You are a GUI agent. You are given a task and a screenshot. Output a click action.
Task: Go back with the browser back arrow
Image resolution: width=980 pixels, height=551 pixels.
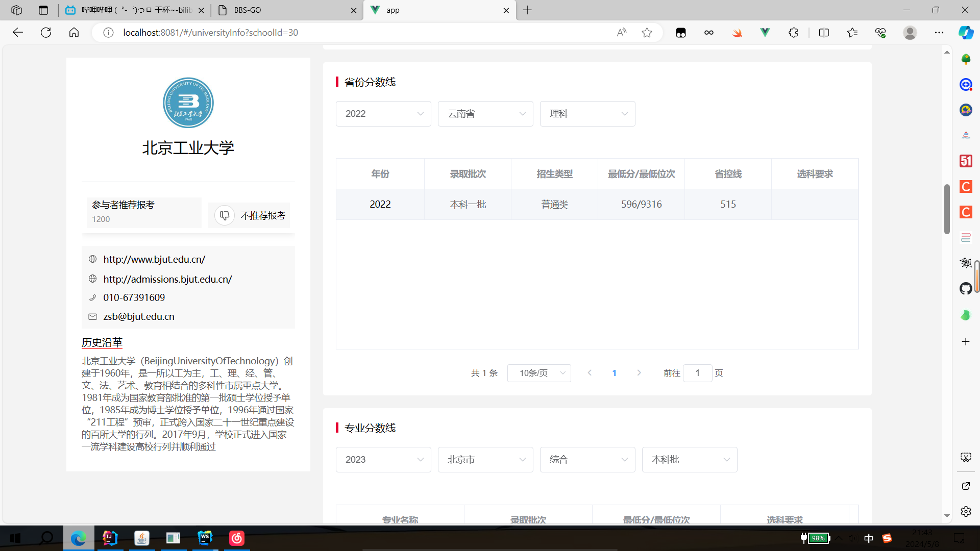click(x=18, y=33)
